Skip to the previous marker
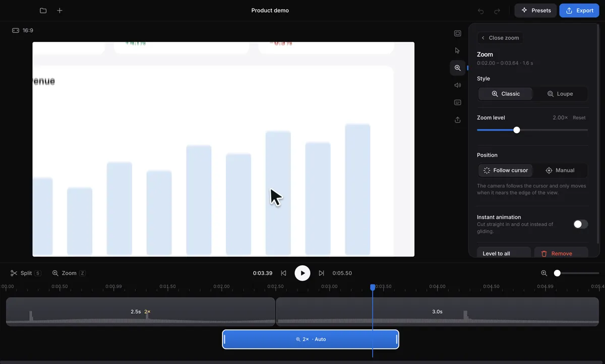Screen dimensions: 605x364 pos(283,273)
